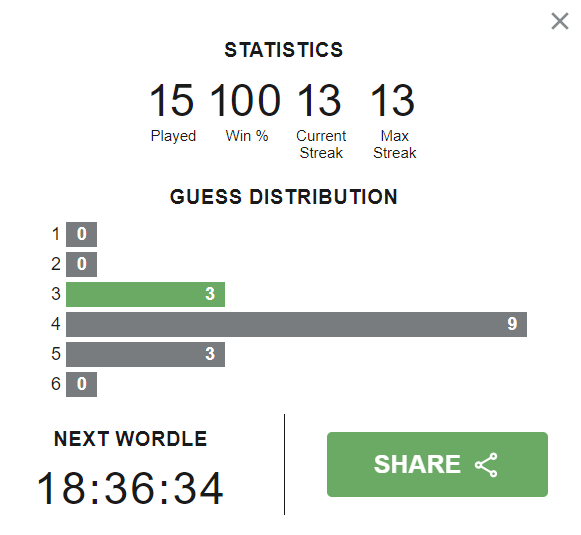Click the share network icon

coord(486,465)
